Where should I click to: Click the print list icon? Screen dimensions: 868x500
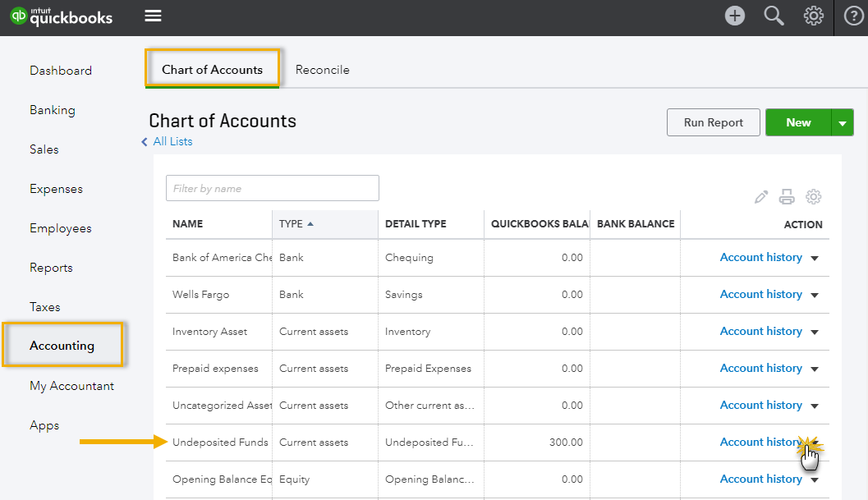point(787,197)
